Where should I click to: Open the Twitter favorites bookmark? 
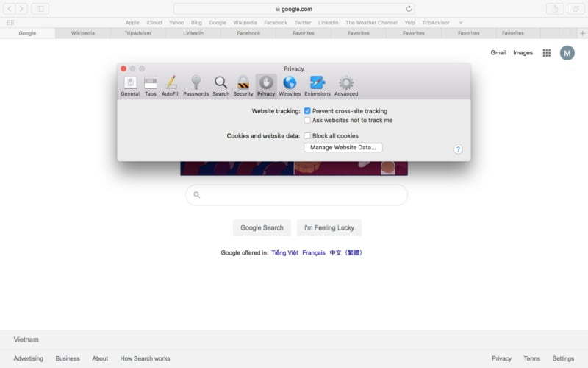click(x=303, y=23)
